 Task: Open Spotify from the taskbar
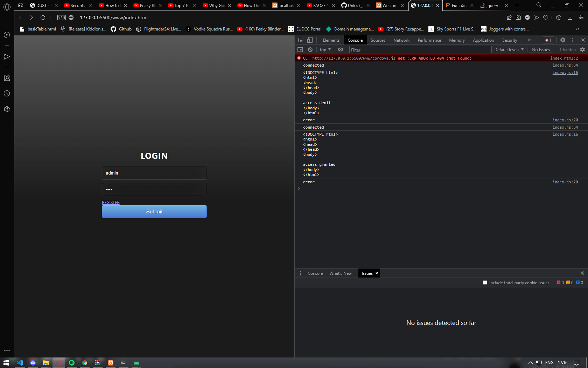coord(72,363)
